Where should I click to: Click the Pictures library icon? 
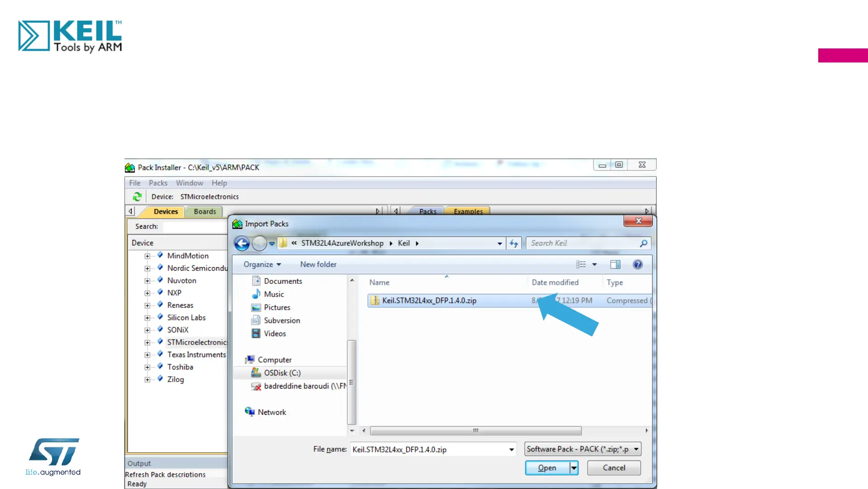(256, 307)
